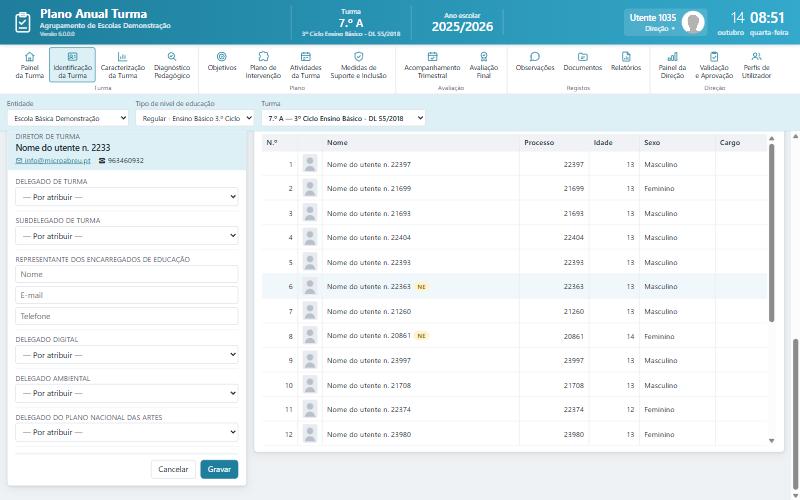Click NE badge on student n. 22363
This screenshot has height=500, width=800.
tap(421, 287)
